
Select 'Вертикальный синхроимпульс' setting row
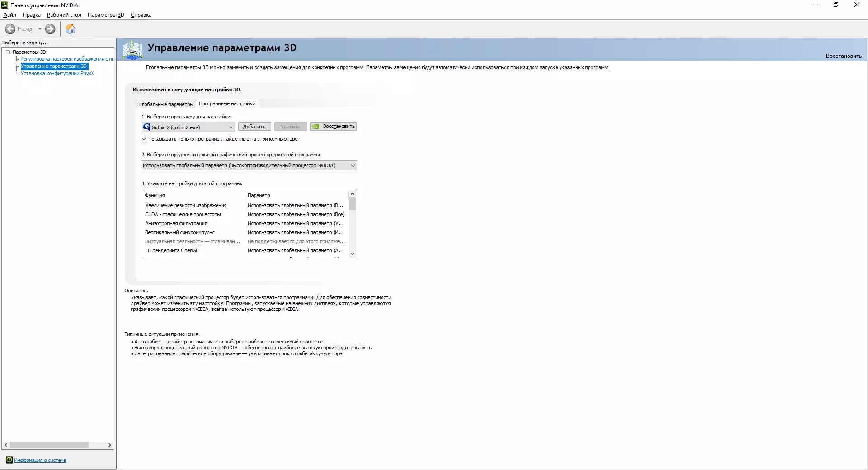click(245, 232)
